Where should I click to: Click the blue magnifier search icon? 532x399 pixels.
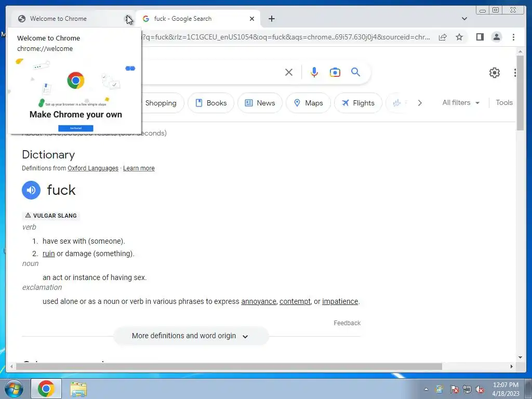[x=355, y=72]
